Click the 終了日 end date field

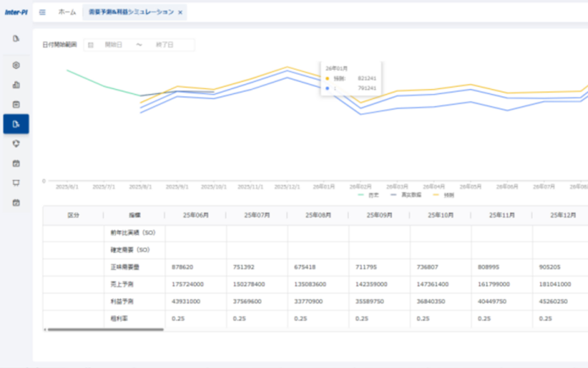tap(165, 45)
